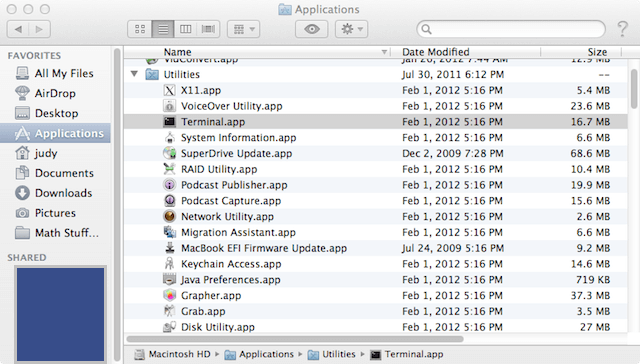Click the RAID Utility.app icon
640x364 pixels.
[169, 169]
